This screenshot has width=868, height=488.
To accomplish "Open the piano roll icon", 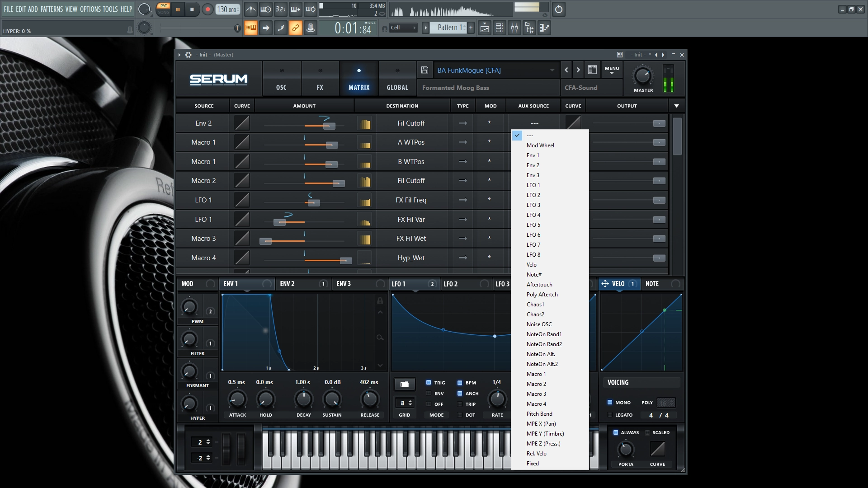I will point(544,28).
